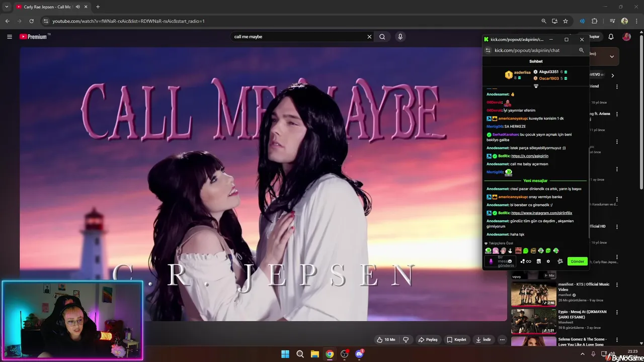Play Eypio Mesaj At video thumbnail
The image size is (644, 362).
[x=534, y=321]
